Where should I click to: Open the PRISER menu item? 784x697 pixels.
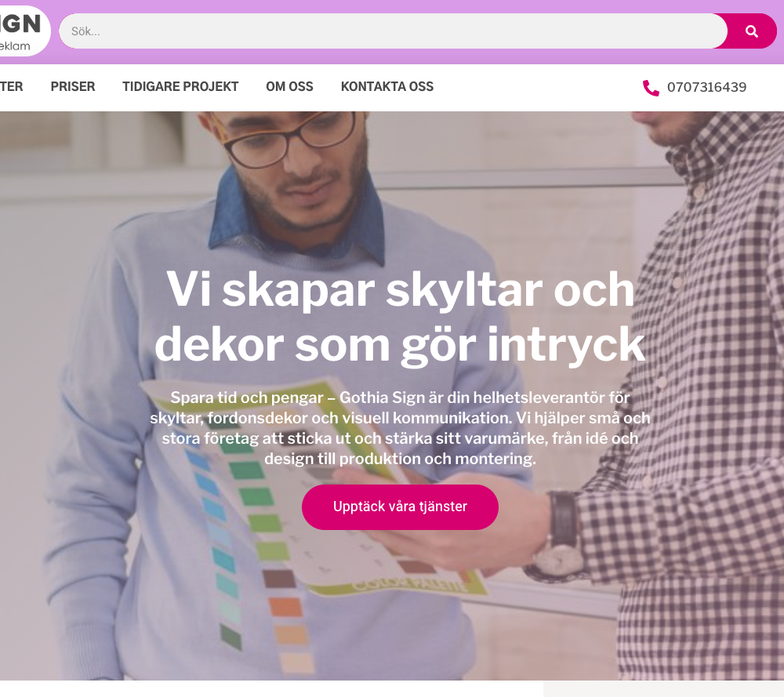click(73, 86)
